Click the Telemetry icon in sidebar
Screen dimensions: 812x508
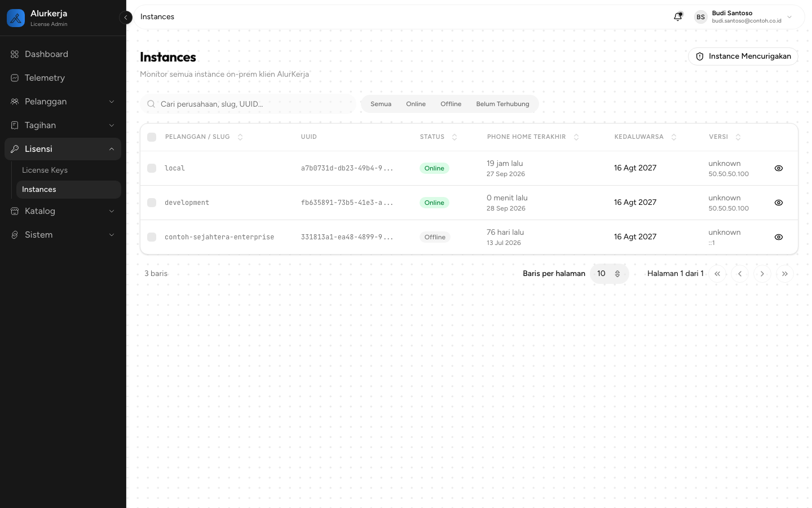pyautogui.click(x=15, y=78)
